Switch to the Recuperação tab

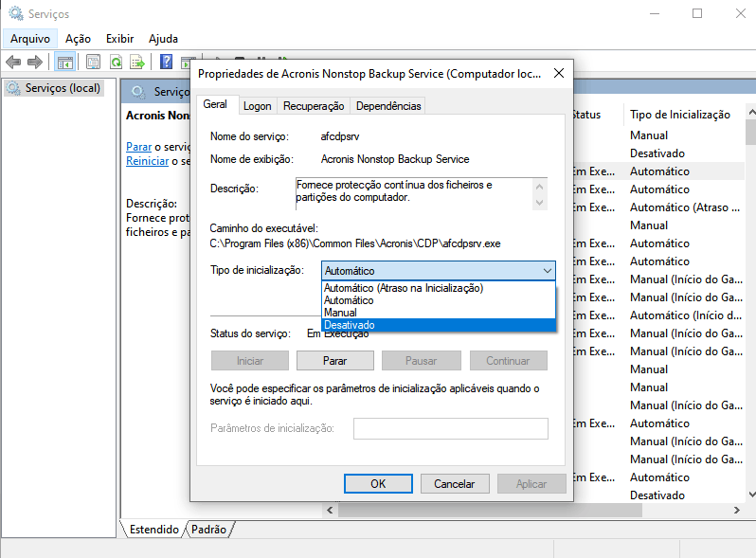pos(314,106)
